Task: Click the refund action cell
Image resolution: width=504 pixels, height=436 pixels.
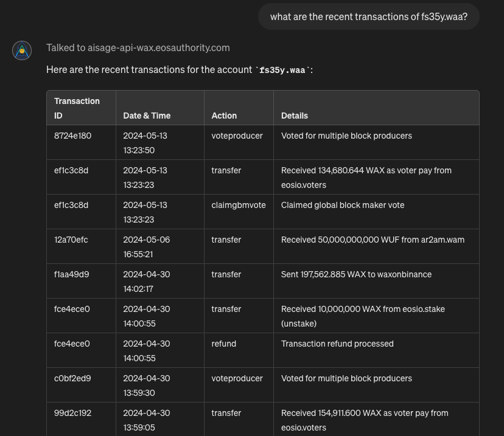Action: click(223, 344)
